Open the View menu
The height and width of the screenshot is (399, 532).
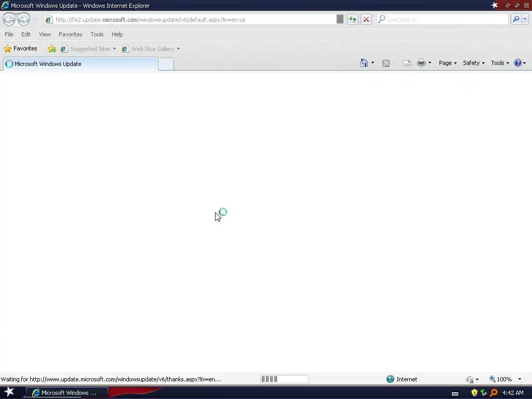[45, 34]
